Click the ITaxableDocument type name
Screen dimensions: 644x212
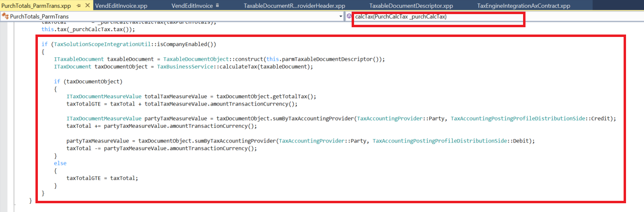coord(79,59)
